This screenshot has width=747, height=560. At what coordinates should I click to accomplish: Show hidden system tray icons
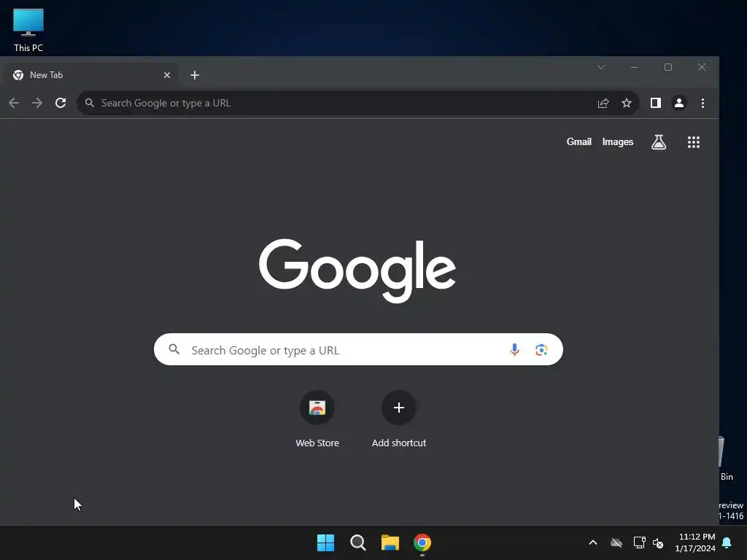click(x=593, y=542)
